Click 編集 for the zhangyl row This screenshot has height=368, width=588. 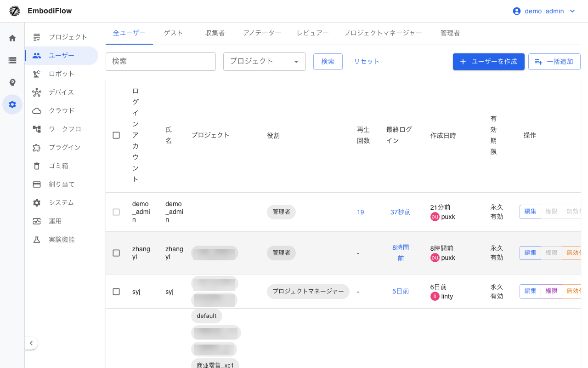530,253
